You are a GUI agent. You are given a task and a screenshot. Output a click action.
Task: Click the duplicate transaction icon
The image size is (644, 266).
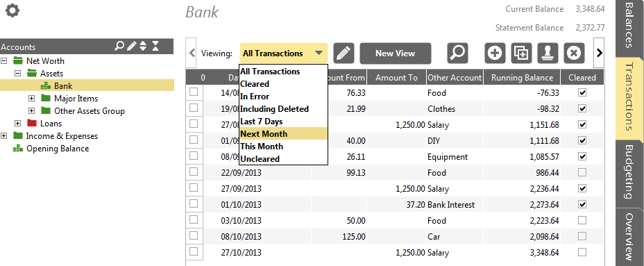(x=522, y=53)
